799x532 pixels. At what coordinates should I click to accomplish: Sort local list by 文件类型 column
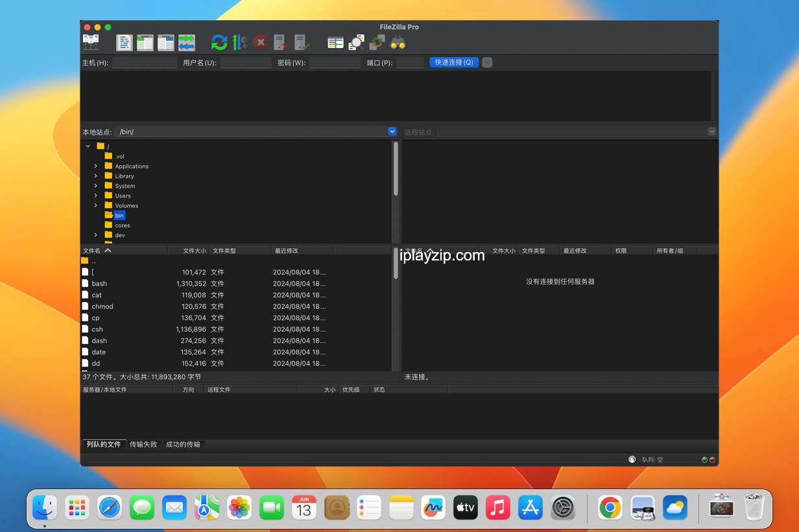[x=240, y=251]
